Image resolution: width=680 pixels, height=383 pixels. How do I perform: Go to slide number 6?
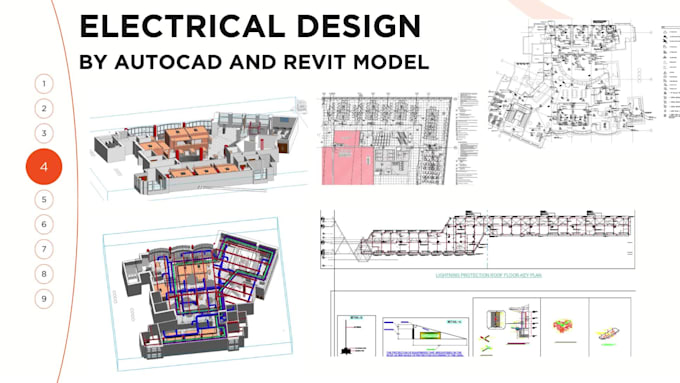[44, 225]
